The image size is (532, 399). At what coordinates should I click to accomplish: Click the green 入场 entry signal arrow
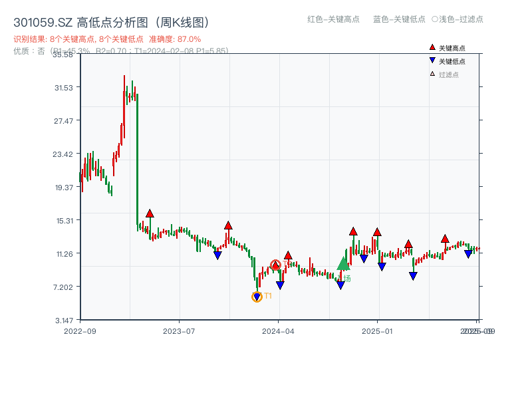pyautogui.click(x=342, y=264)
